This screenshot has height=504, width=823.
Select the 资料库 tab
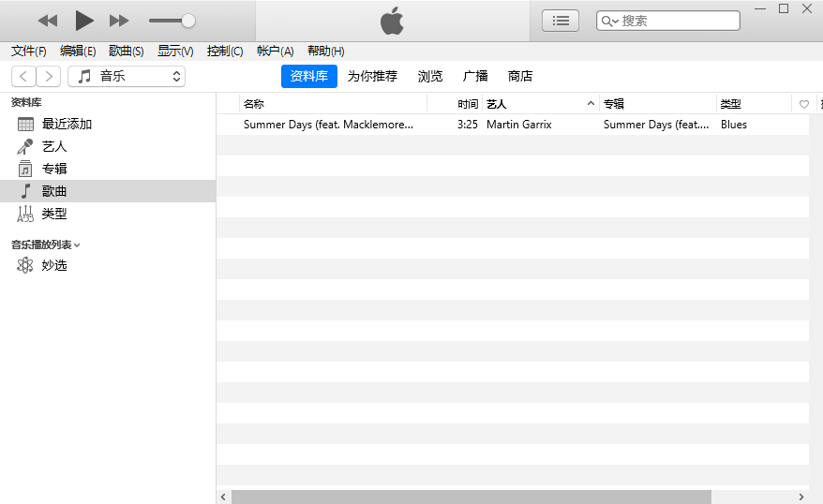pyautogui.click(x=309, y=76)
